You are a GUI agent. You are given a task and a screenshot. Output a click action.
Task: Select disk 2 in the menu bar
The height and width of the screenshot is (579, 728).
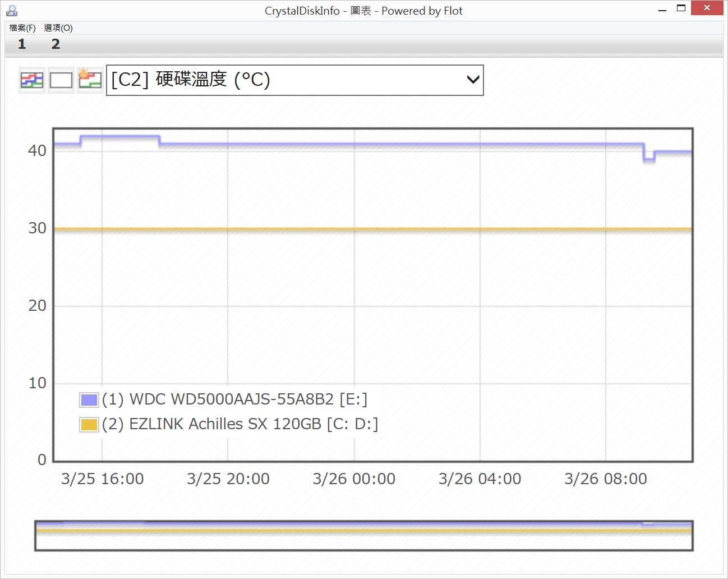(56, 44)
